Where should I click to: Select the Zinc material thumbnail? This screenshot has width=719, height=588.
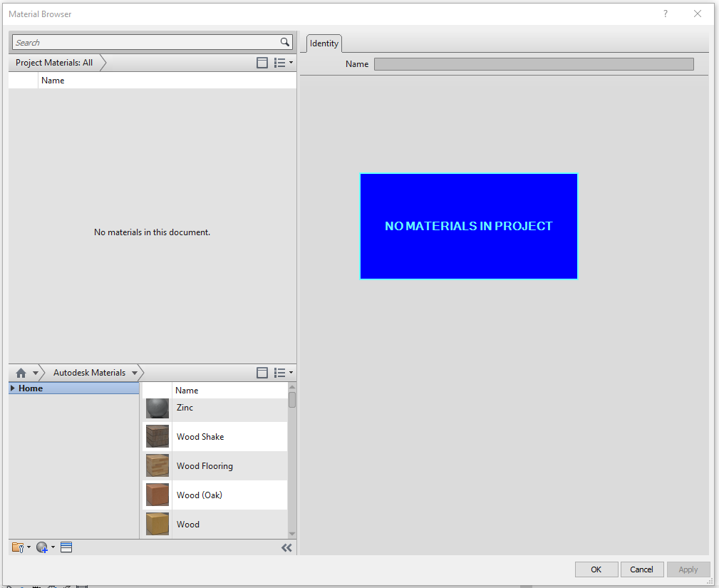point(157,408)
